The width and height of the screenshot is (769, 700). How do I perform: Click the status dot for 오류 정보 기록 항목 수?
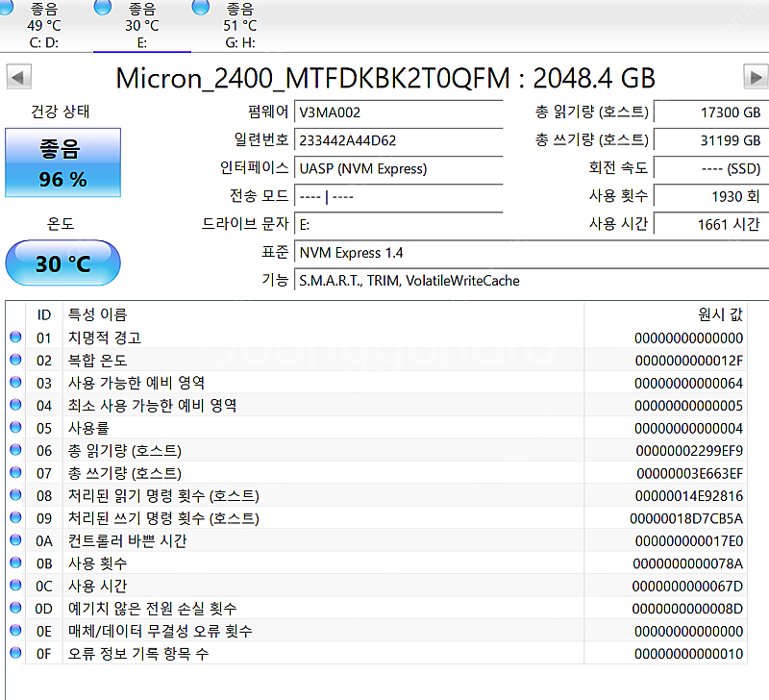point(15,654)
